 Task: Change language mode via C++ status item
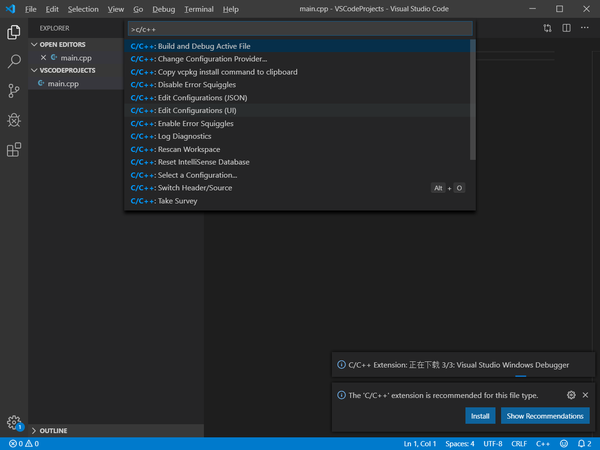(x=542, y=444)
